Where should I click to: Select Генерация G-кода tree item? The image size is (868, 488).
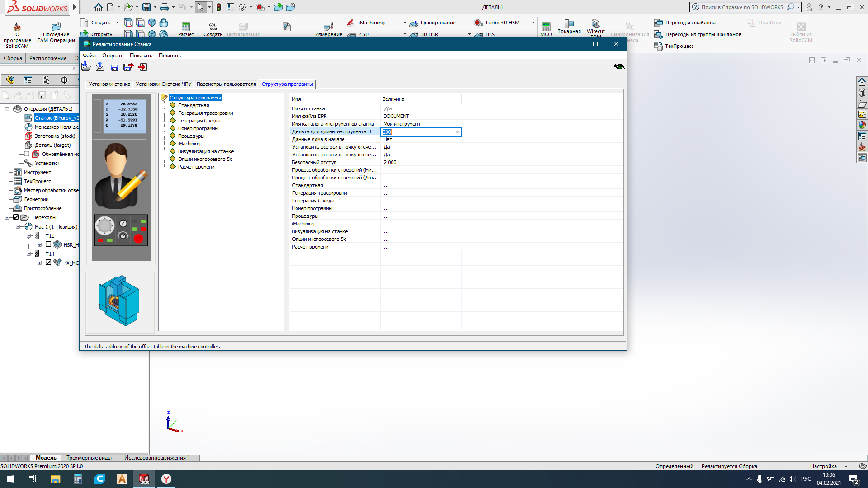click(x=199, y=121)
